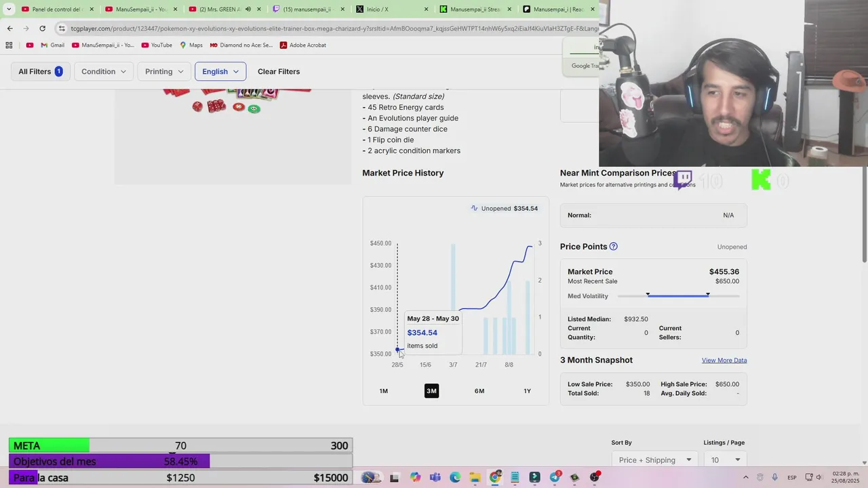Click Clear Filters

[x=279, y=71]
